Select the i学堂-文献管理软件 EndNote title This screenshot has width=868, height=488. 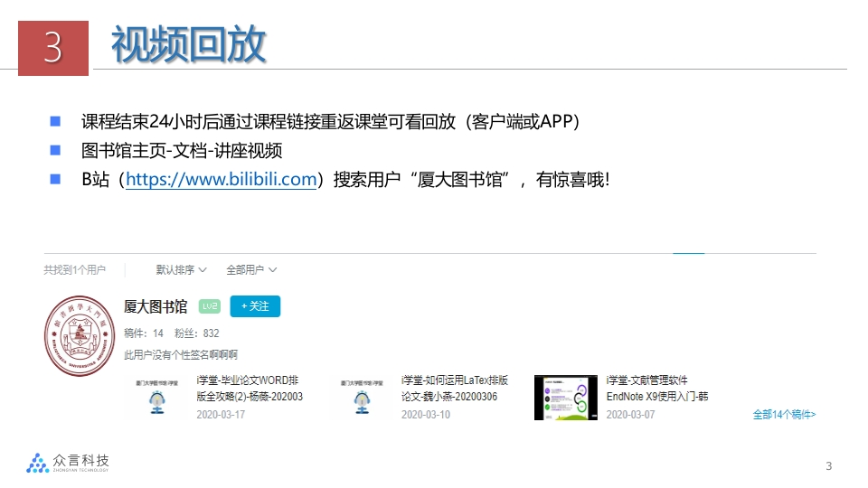pyautogui.click(x=657, y=389)
